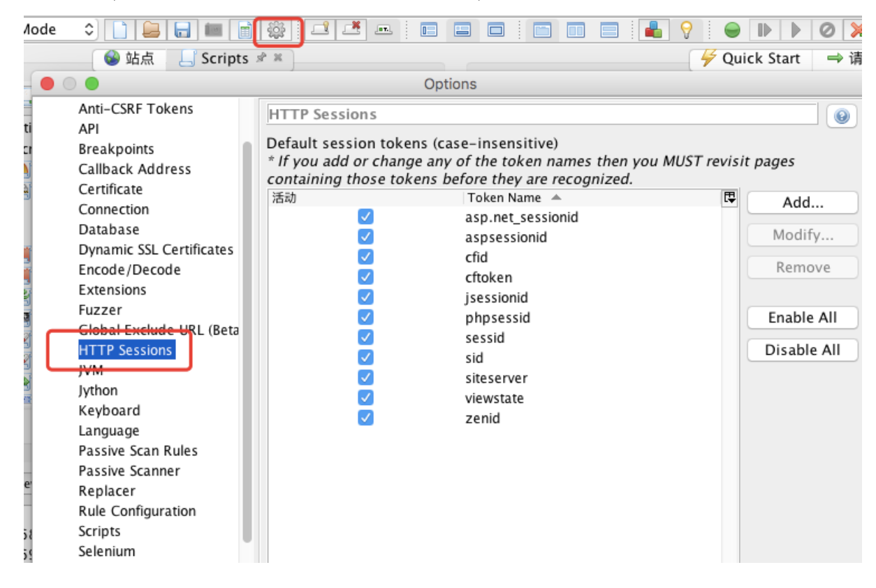Click the Add button for new token
This screenshot has height=588, width=876.
pyautogui.click(x=802, y=203)
